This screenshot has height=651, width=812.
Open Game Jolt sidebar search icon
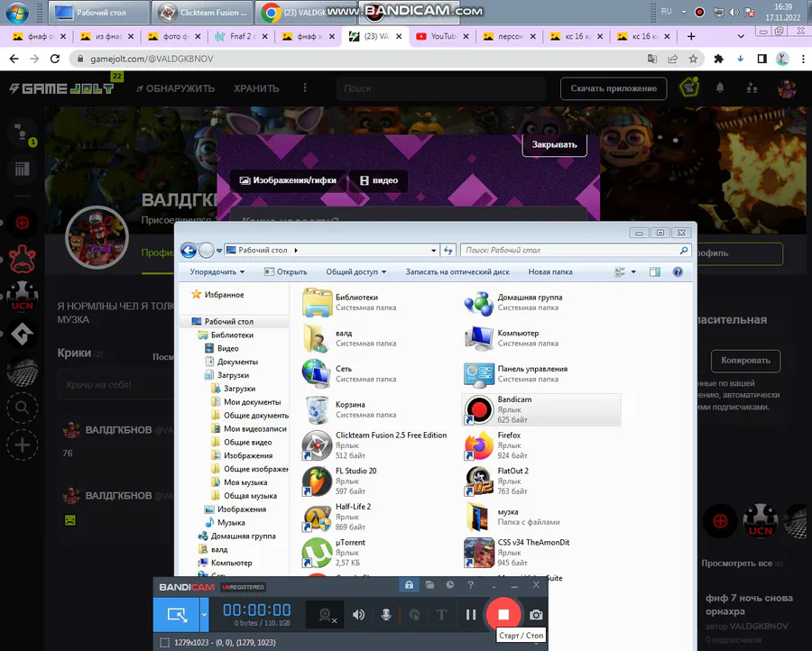pyautogui.click(x=23, y=408)
